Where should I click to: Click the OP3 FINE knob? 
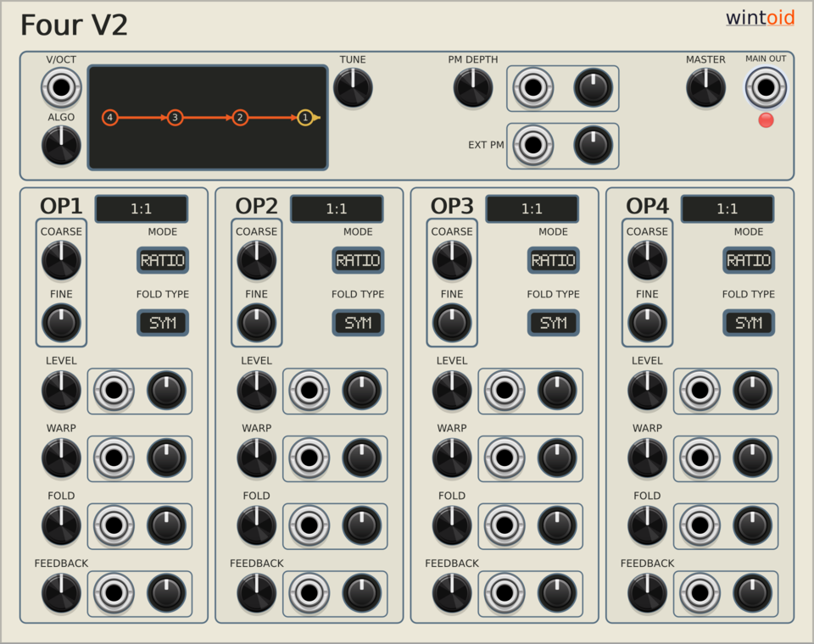coord(452,323)
